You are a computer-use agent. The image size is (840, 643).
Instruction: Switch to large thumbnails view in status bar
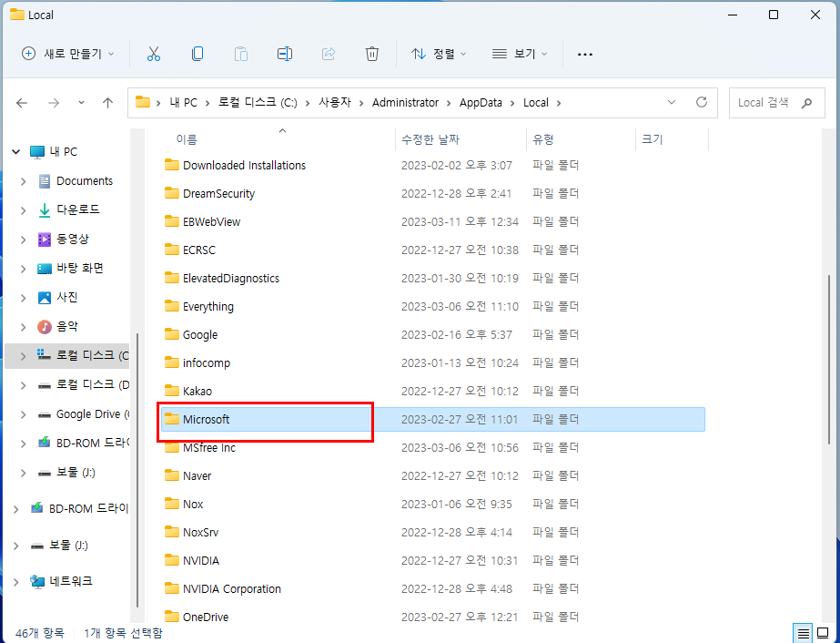823,633
